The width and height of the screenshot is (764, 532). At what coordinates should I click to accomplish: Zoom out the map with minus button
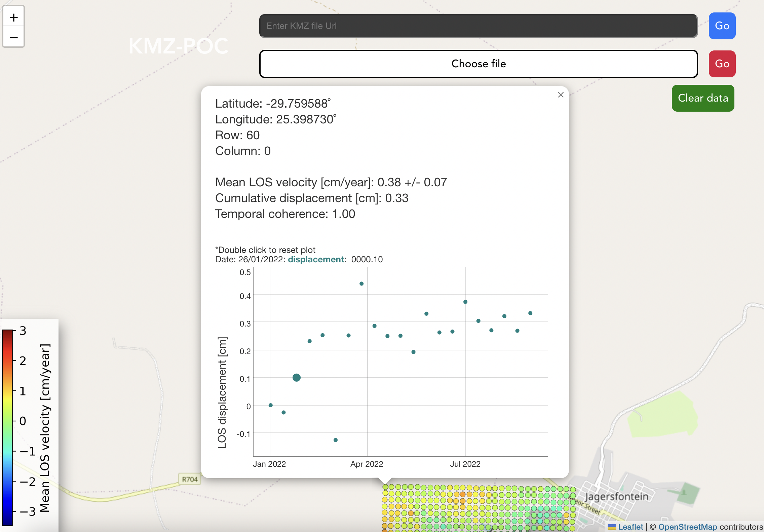13,37
